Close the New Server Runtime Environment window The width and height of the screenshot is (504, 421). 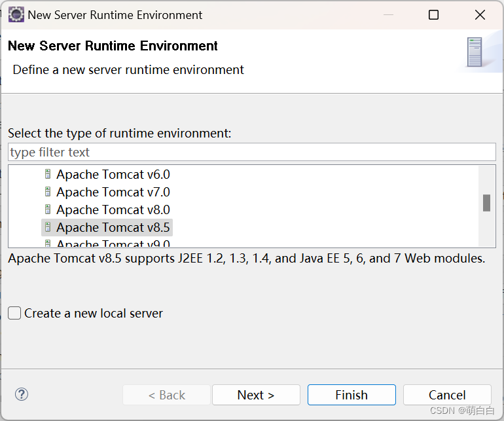pos(480,15)
